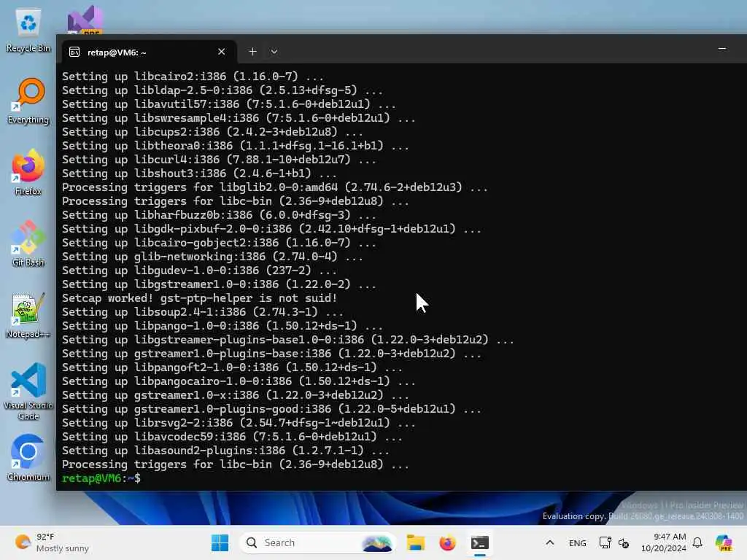The image size is (747, 560).
Task: Click the 'Setting up libgudev-1.0-0:i386' line
Action: pos(200,271)
